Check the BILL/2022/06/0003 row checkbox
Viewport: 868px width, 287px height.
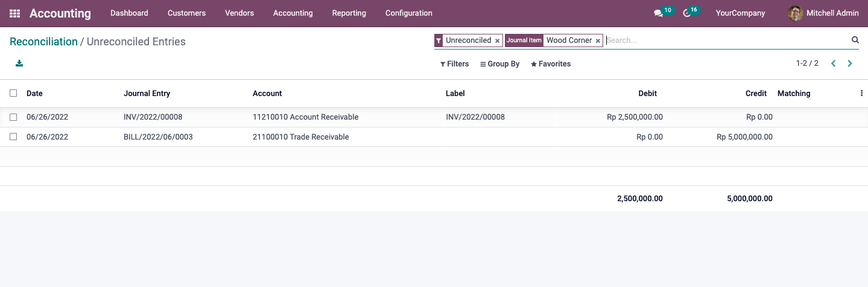pos(13,137)
